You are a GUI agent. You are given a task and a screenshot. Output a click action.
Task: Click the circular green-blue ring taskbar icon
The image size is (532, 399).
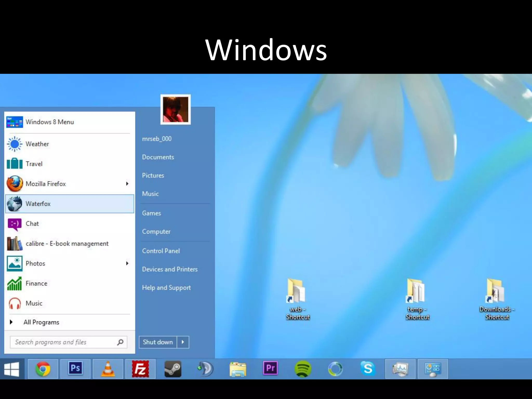tap(335, 369)
